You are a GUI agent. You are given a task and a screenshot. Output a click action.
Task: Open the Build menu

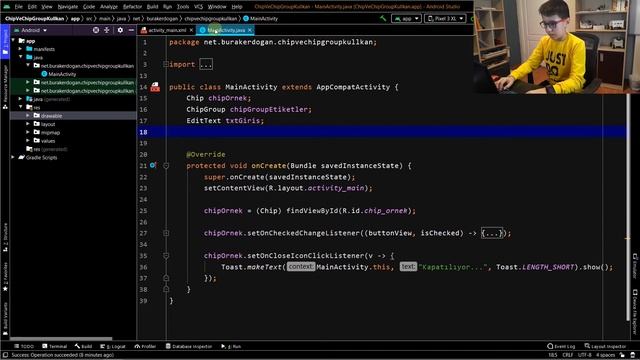click(152, 7)
